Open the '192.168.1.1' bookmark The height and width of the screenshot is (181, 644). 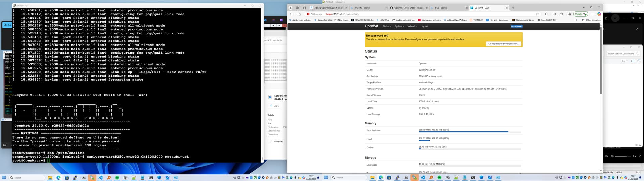pos(476,20)
